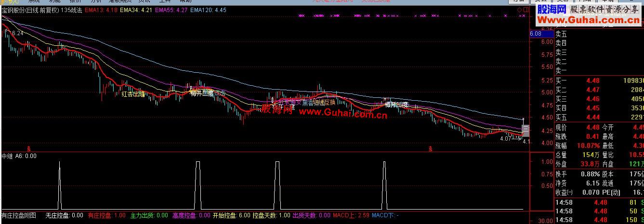Click the 开始控盘: 6.00 value
The width and height of the screenshot is (644, 224).
coord(232,215)
